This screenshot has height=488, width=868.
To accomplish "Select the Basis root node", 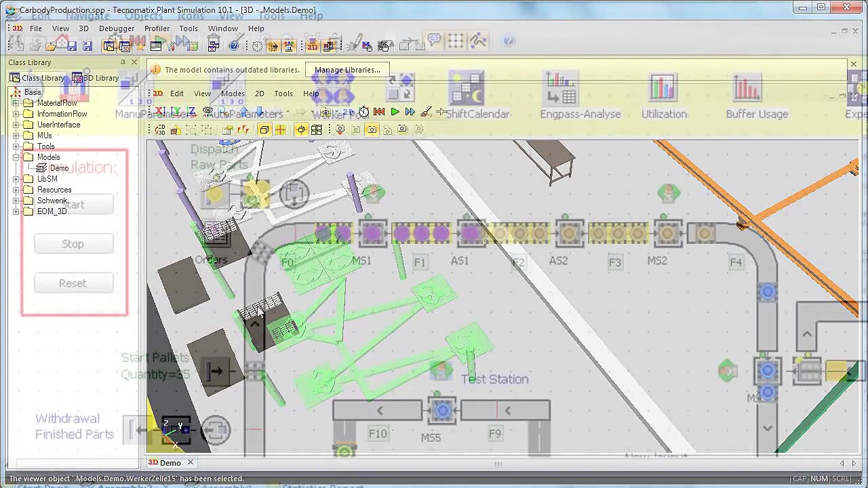I will tap(32, 92).
